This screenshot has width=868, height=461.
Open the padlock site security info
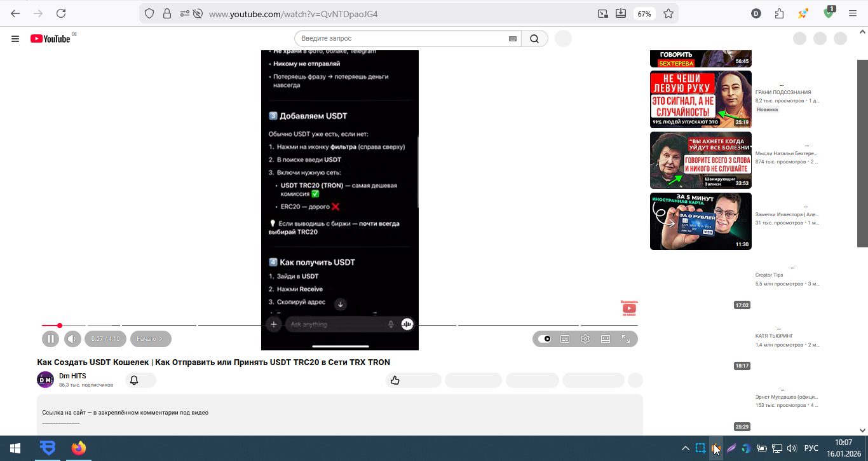[167, 13]
